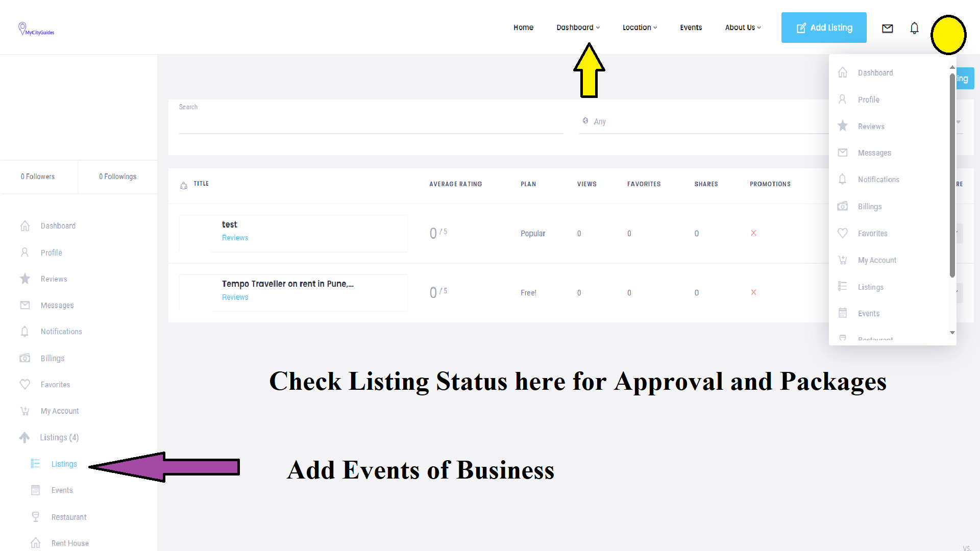This screenshot has height=551, width=980.
Task: Open the Messages envelope icon in top bar
Action: (x=887, y=29)
